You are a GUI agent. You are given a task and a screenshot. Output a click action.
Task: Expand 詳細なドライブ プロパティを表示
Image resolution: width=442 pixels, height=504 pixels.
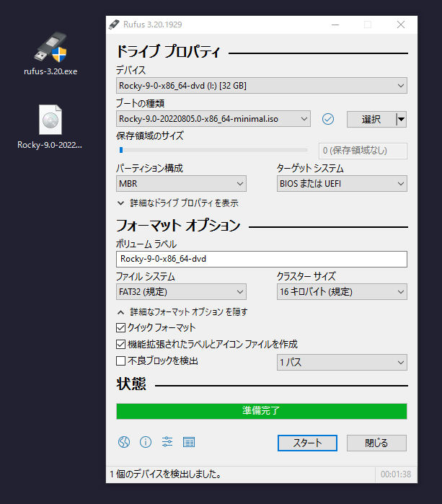[x=178, y=203]
